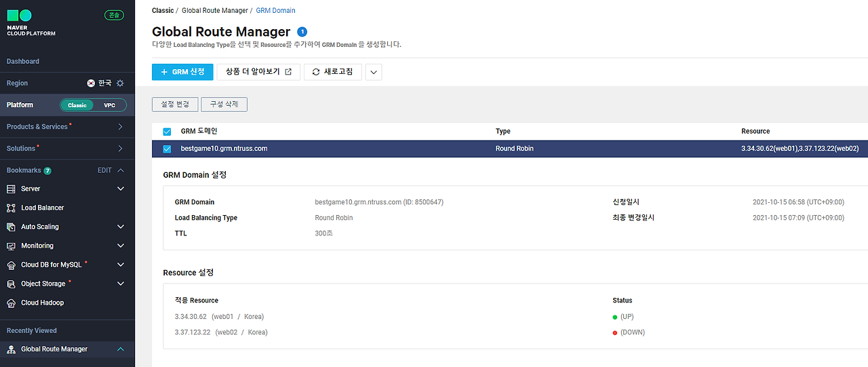
Task: Expand Cloud DB for MySQL chevron
Action: [x=121, y=265]
